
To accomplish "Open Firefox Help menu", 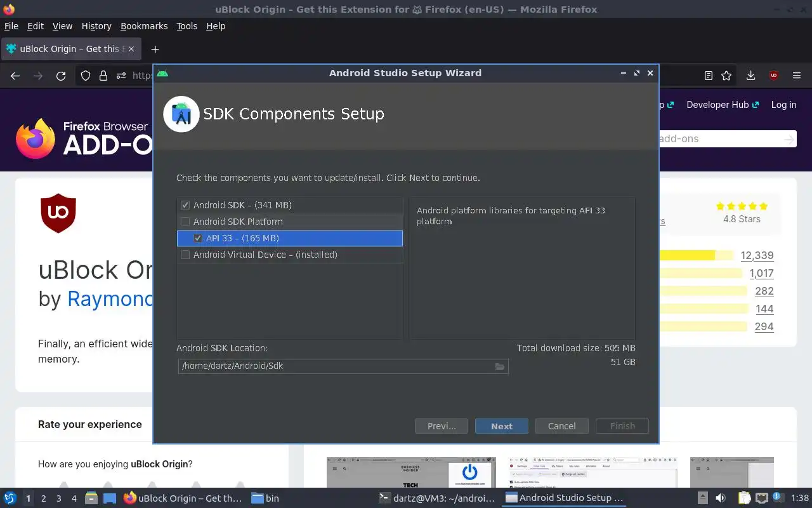I will 216,26.
